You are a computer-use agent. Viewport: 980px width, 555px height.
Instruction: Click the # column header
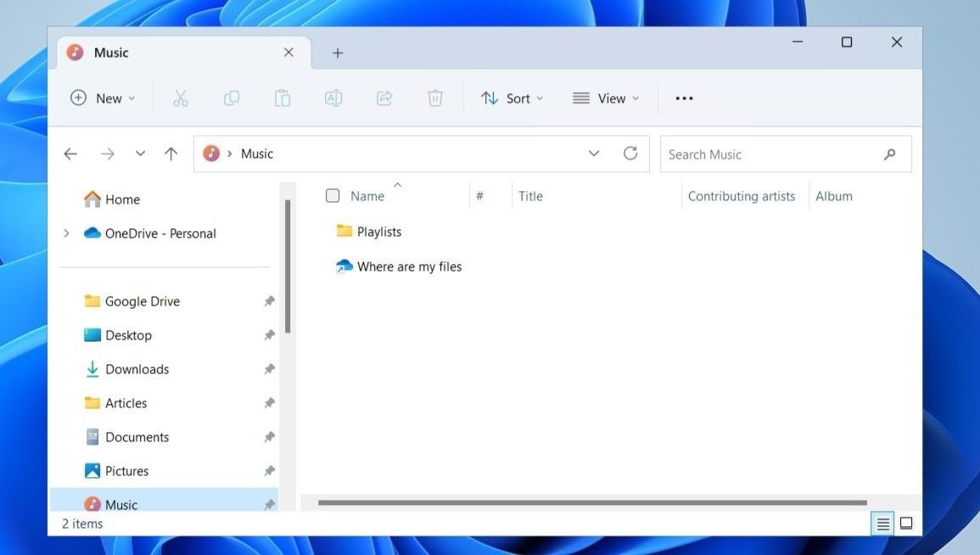click(479, 196)
